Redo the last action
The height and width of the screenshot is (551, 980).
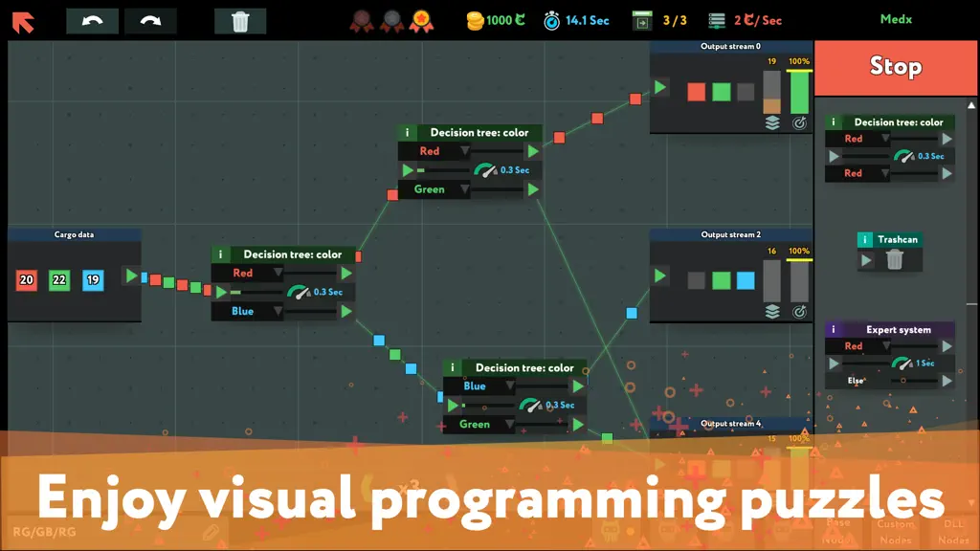point(150,21)
